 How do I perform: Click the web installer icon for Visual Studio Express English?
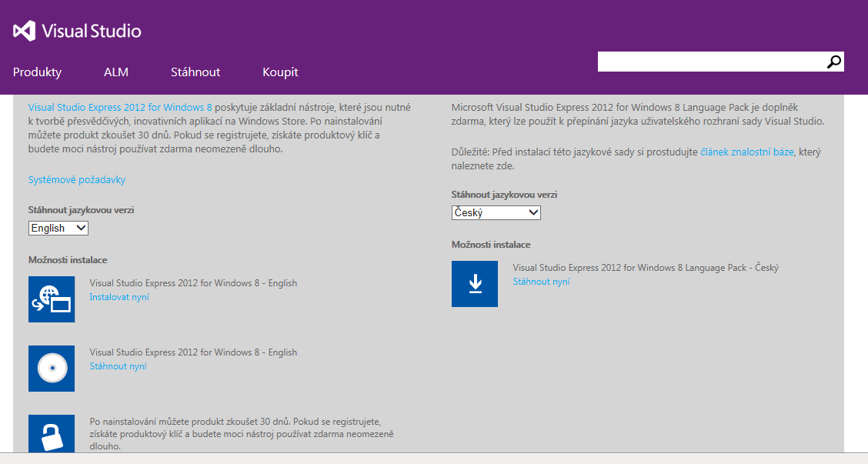(52, 299)
